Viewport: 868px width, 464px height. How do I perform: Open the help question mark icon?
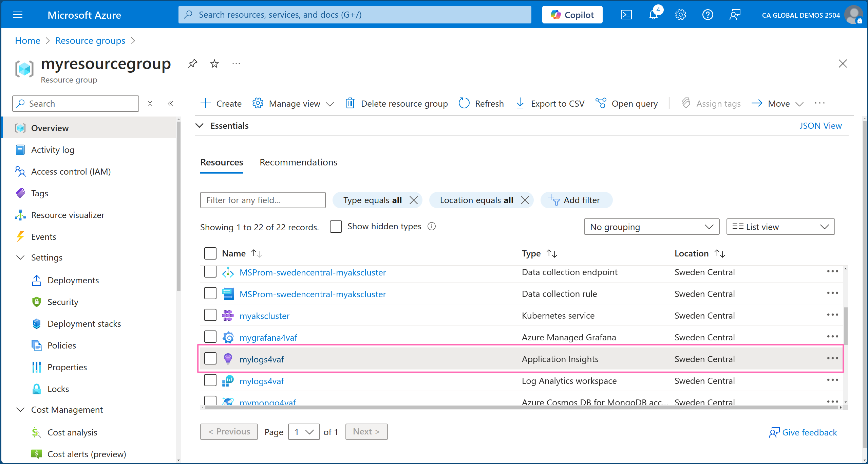pos(707,15)
